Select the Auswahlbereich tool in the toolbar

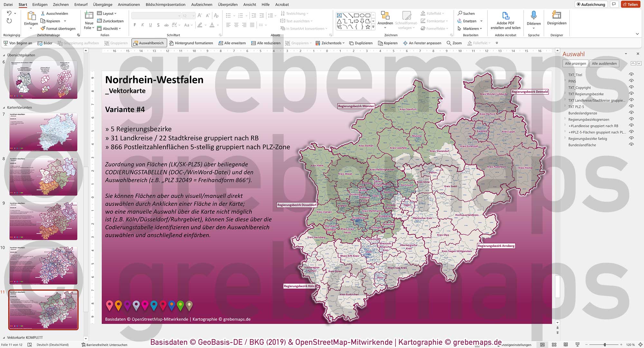[x=149, y=43]
